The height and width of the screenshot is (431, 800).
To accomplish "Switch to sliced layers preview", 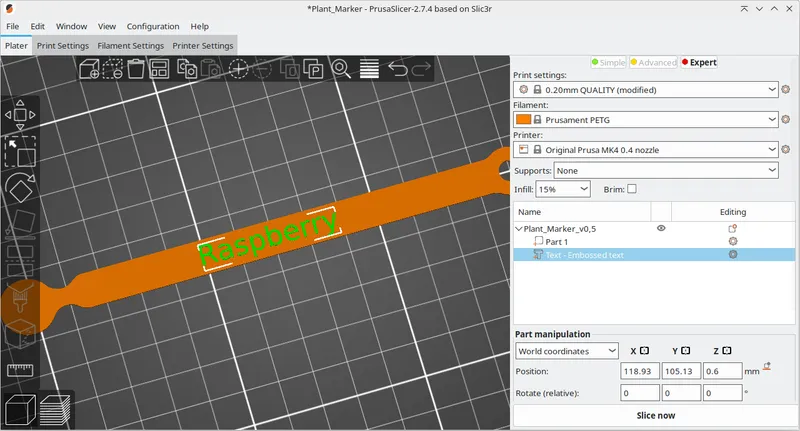I will tap(55, 410).
